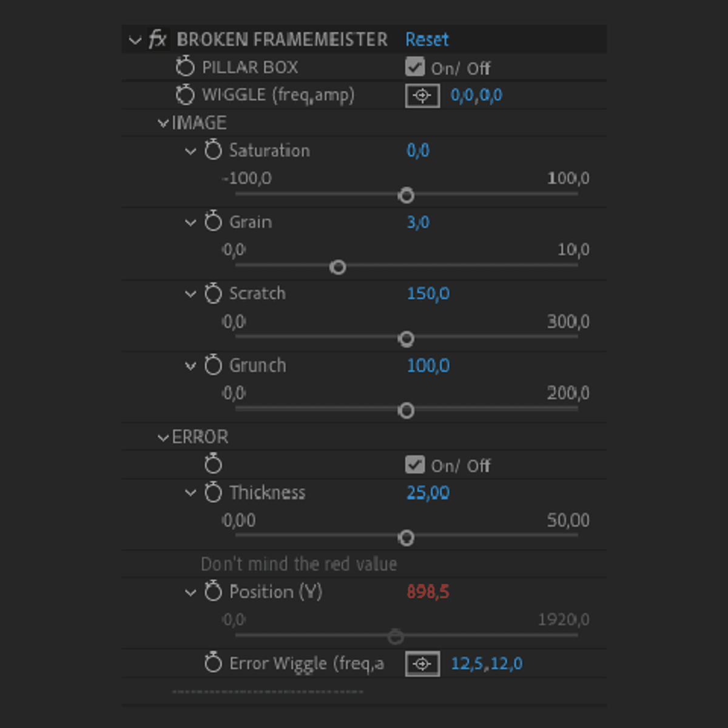The width and height of the screenshot is (728, 728).
Task: Collapse the IMAGE group
Action: [163, 123]
